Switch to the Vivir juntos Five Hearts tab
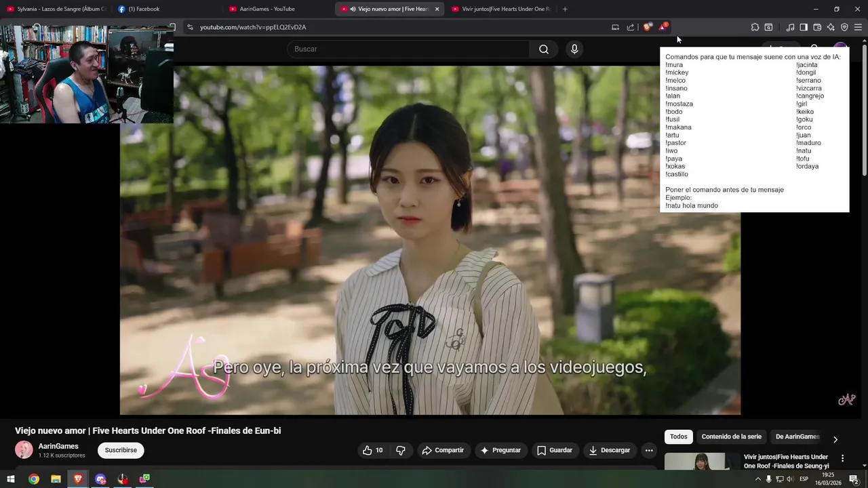 (501, 9)
